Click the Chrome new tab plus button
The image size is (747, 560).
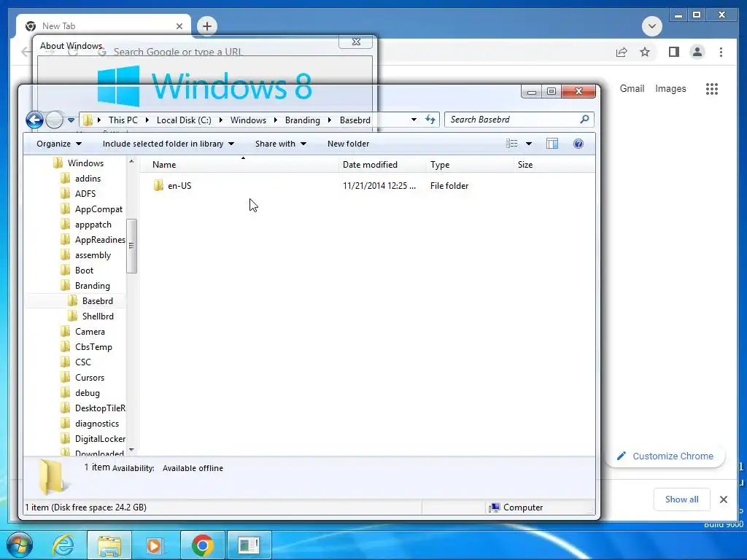(206, 26)
